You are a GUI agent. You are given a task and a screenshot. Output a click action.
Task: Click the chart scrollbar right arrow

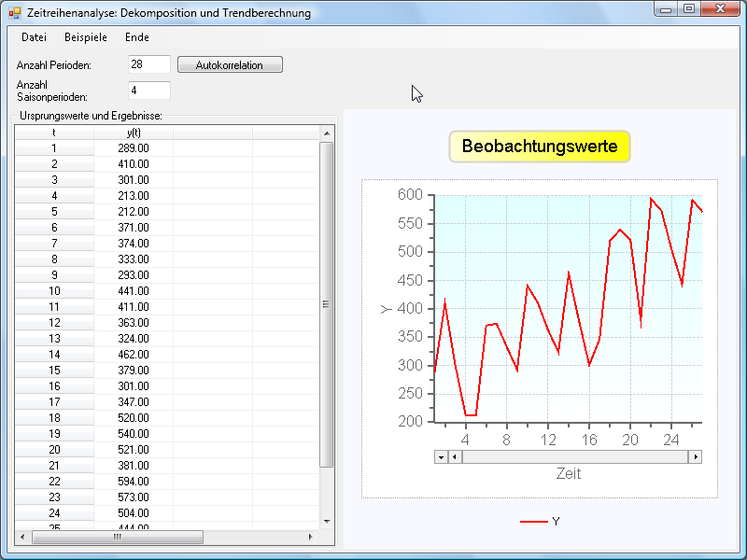(695, 457)
